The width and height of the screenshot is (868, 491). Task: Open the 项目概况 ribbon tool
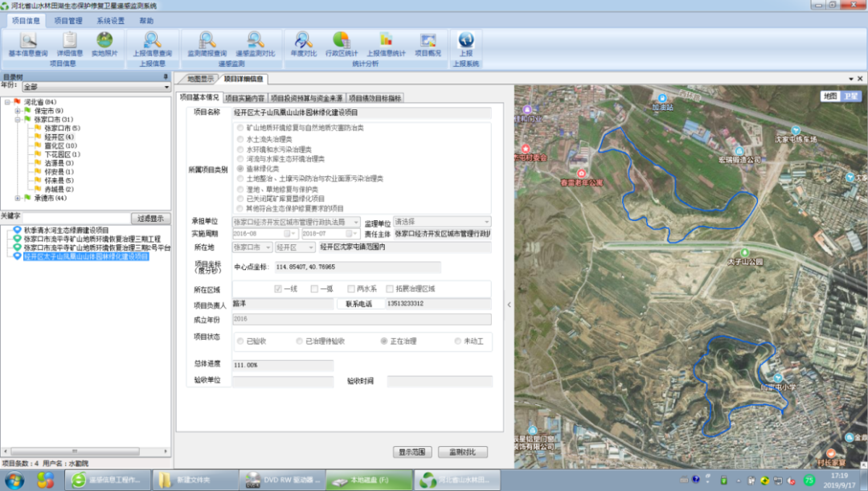[x=428, y=44]
